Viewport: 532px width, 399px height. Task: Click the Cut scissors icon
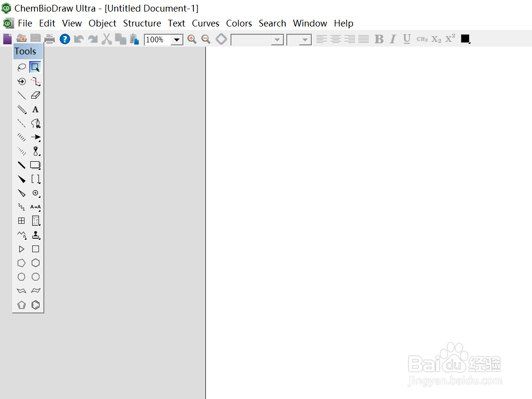click(x=106, y=39)
